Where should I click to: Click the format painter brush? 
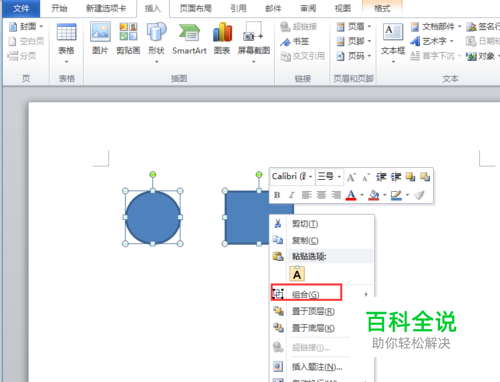[x=420, y=195]
